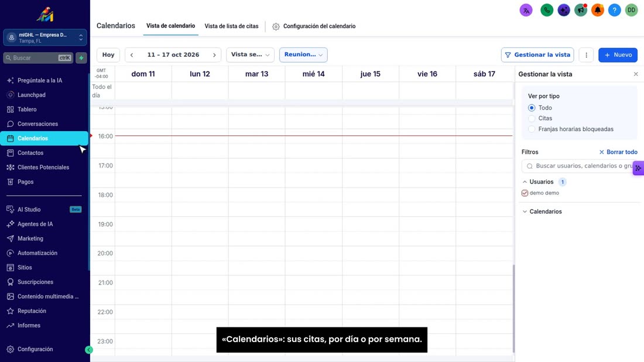
Task: Open the language translation icon
Action: point(526,11)
